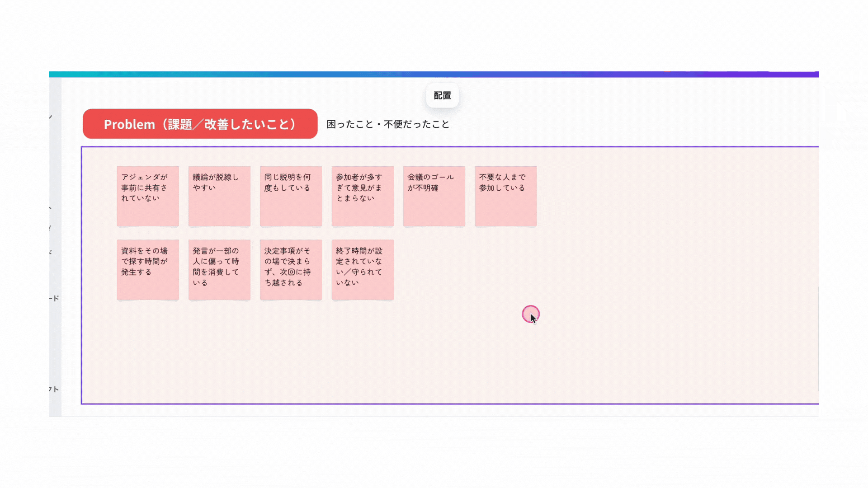Click note 終了時間が設定されていない
The height and width of the screenshot is (488, 868).
pyautogui.click(x=362, y=270)
